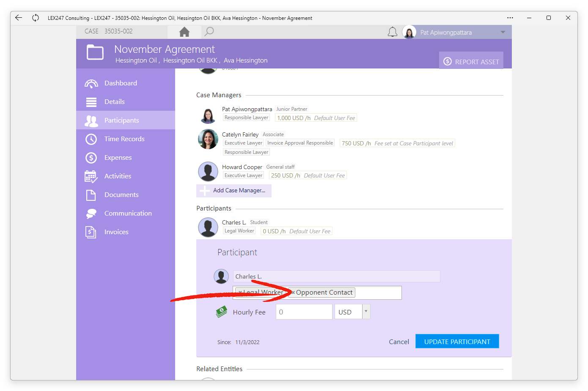Select the Participants menu item

(x=126, y=120)
